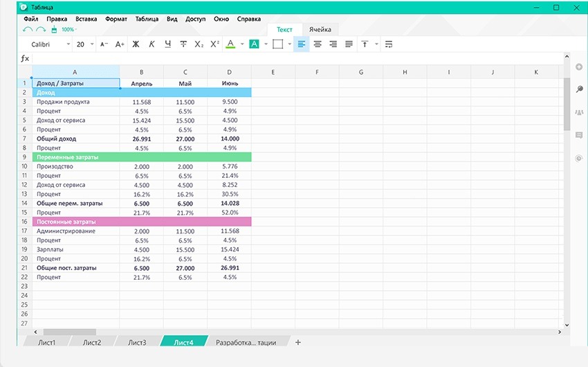Apply strikethrough formatting icon
588x367 pixels.
coord(183,44)
